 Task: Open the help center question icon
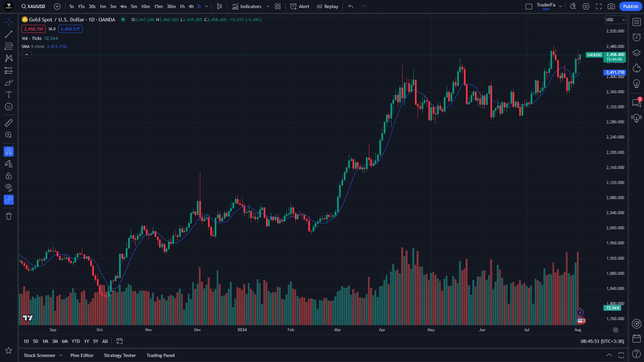[637, 354]
